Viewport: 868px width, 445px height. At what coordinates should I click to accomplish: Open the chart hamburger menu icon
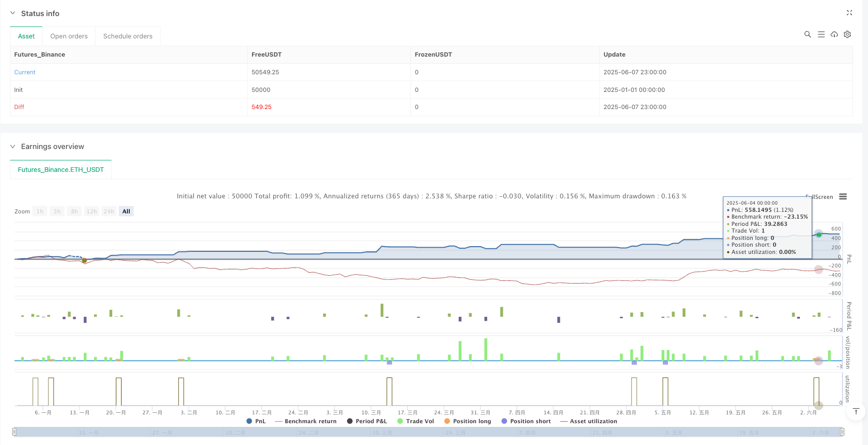pyautogui.click(x=843, y=197)
